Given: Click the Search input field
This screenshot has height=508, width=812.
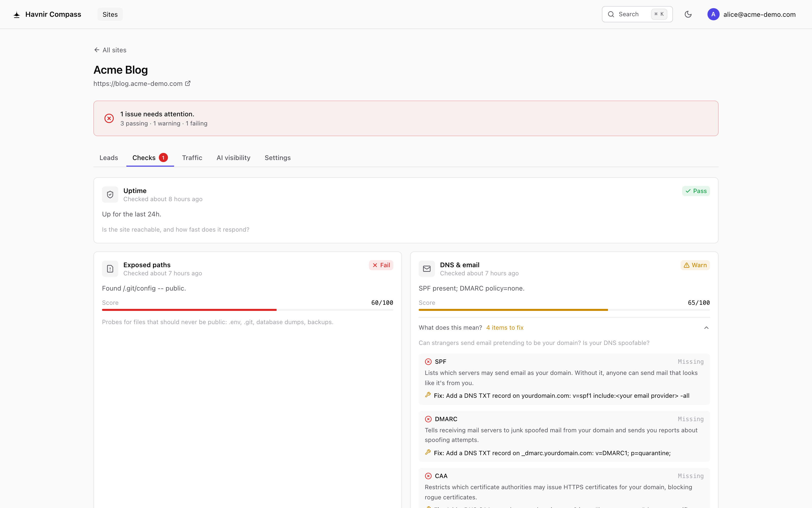Looking at the screenshot, I should click(x=637, y=14).
